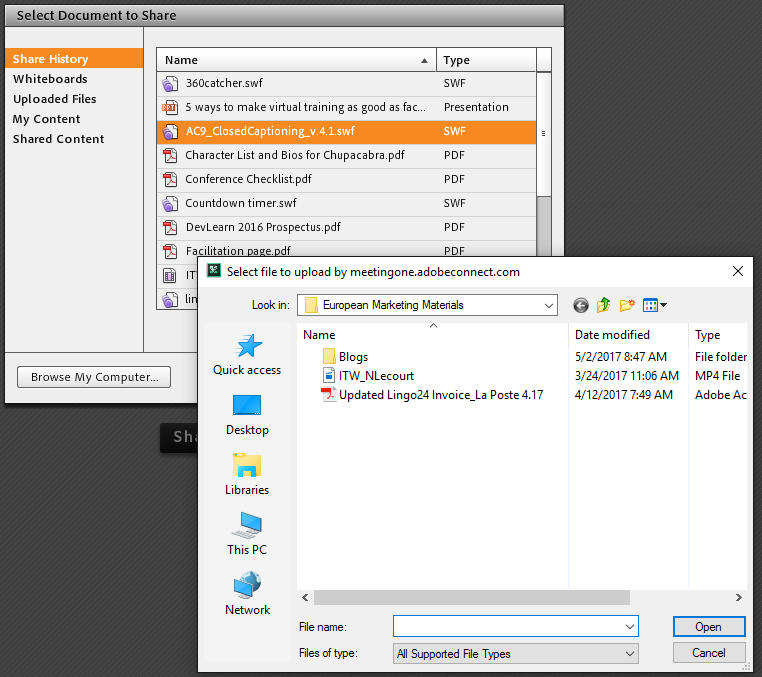The height and width of the screenshot is (677, 762).
Task: Click the AC9_ClosedCaptioning SWF icon
Action: (x=170, y=132)
